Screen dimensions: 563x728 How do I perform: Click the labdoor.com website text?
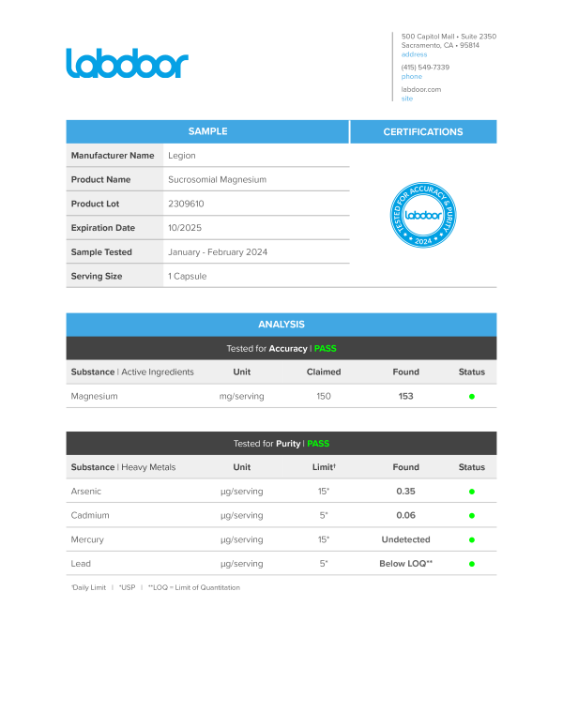click(x=421, y=89)
